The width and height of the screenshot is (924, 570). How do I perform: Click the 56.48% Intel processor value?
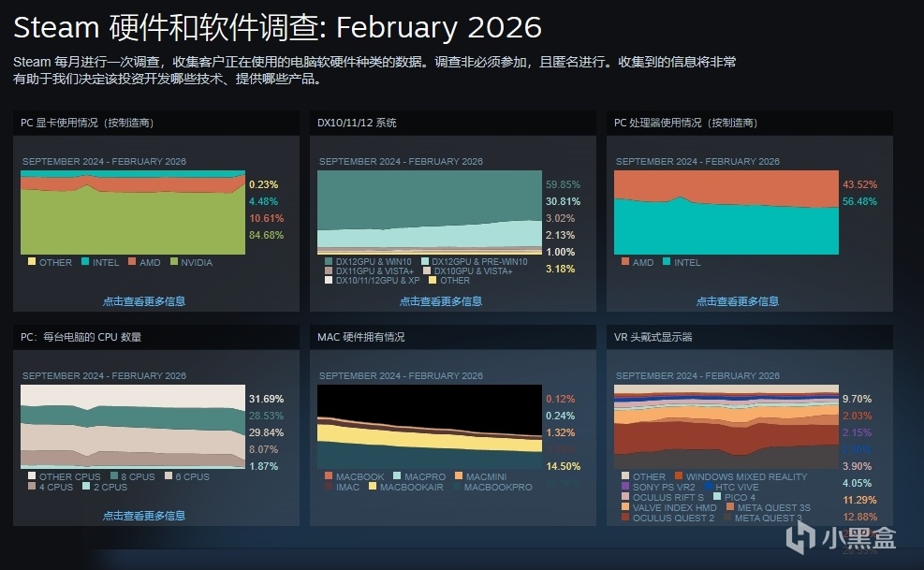[x=859, y=201]
